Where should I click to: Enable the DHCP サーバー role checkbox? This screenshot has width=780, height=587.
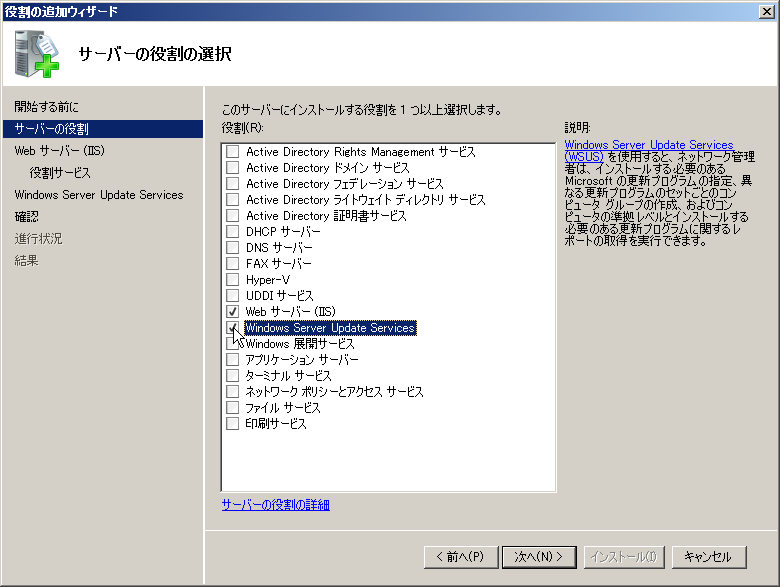click(232, 231)
